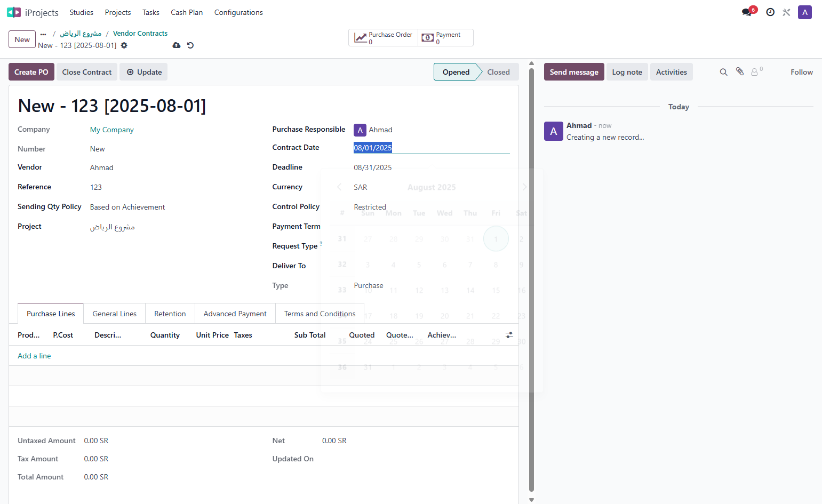
Task: Click the New button
Action: pyautogui.click(x=22, y=39)
